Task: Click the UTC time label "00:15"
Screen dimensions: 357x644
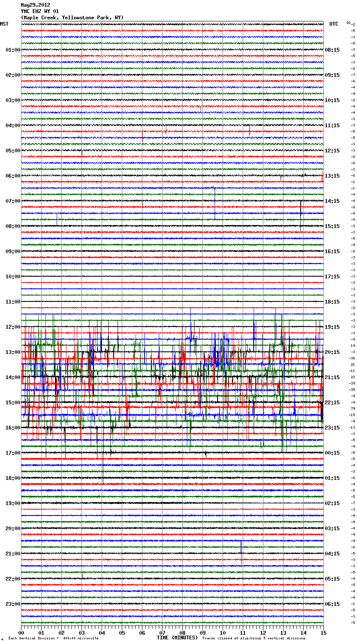Action: [332, 453]
